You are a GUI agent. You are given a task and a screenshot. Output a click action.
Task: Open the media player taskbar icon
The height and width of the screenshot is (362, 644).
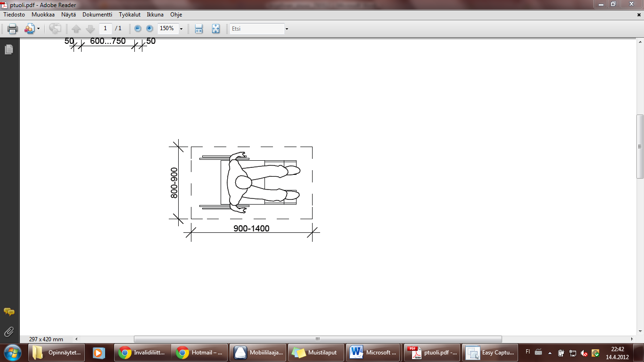coord(99,353)
